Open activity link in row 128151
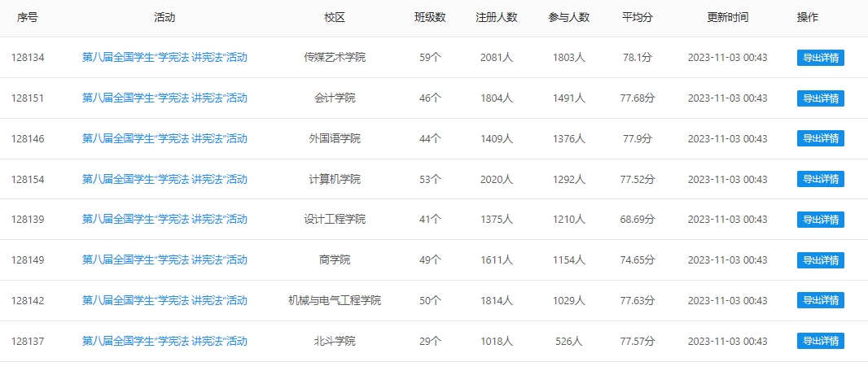 (x=164, y=98)
